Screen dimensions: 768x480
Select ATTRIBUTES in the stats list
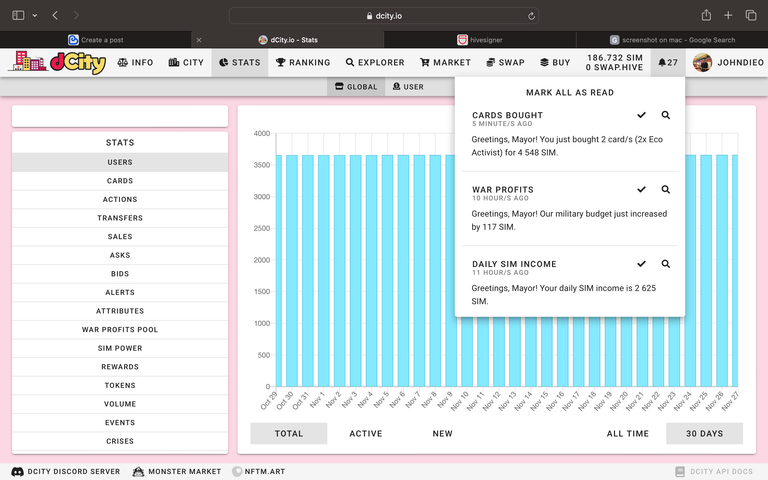(x=120, y=311)
